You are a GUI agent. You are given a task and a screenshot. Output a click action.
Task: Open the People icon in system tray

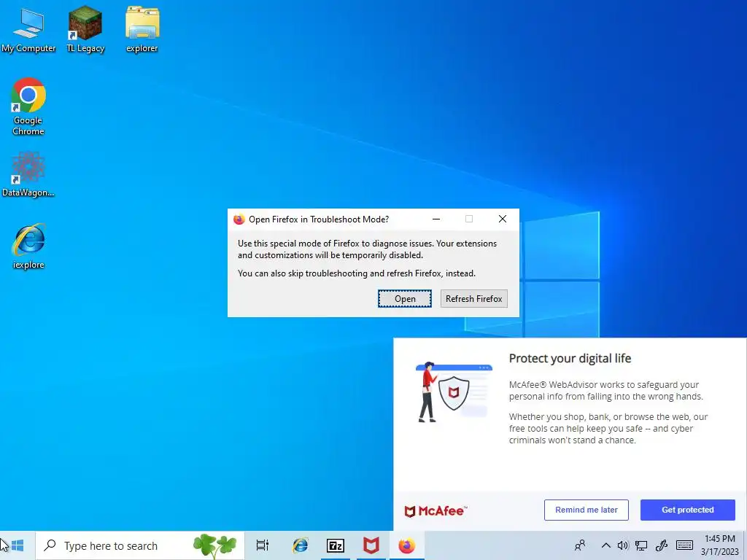pyautogui.click(x=580, y=545)
